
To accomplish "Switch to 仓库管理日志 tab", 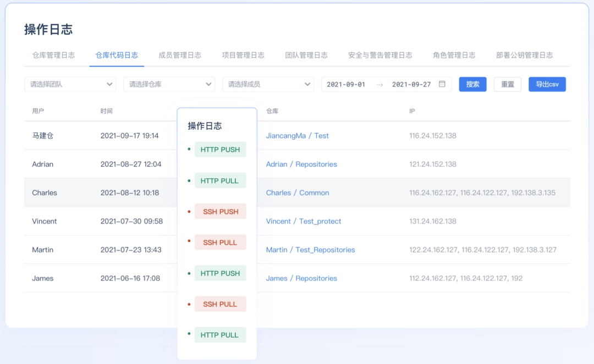I will 53,56.
